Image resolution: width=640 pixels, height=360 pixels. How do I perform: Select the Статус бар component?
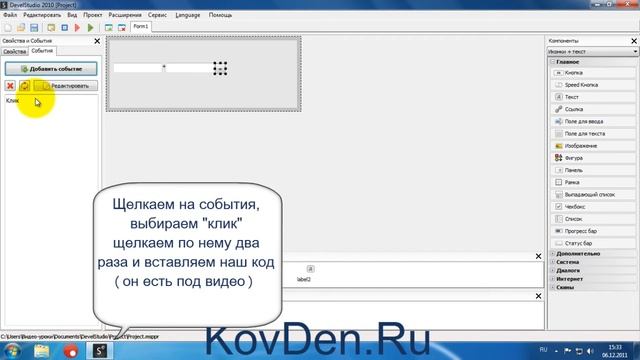coord(593,243)
